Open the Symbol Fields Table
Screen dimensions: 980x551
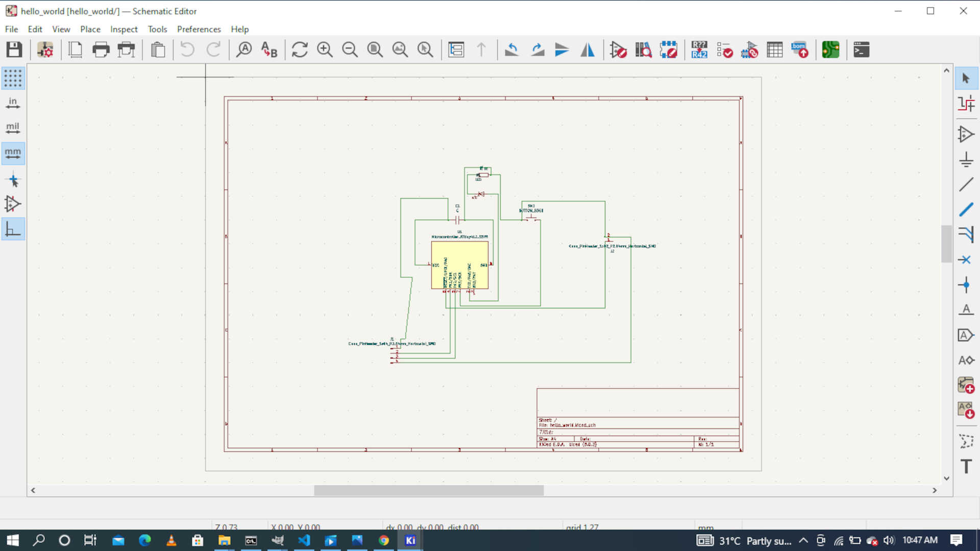(x=774, y=50)
